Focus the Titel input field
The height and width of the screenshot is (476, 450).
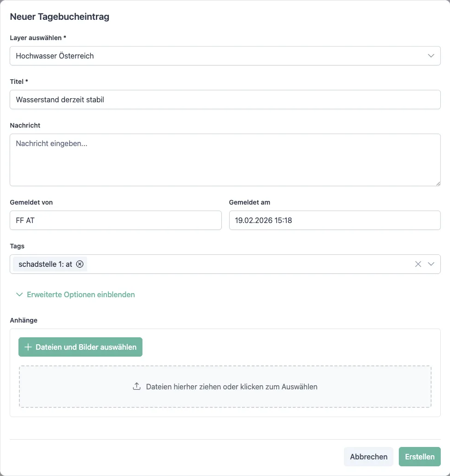[225, 100]
